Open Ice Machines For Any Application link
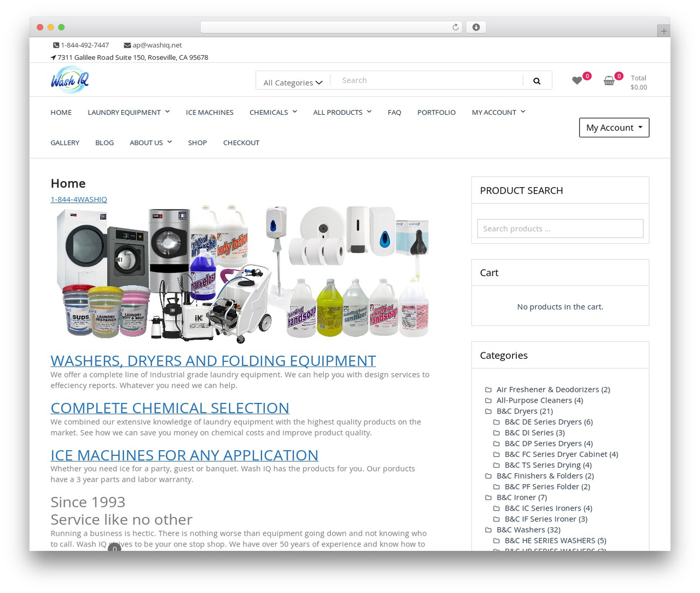Viewport: 700px width, 593px height. (x=184, y=455)
